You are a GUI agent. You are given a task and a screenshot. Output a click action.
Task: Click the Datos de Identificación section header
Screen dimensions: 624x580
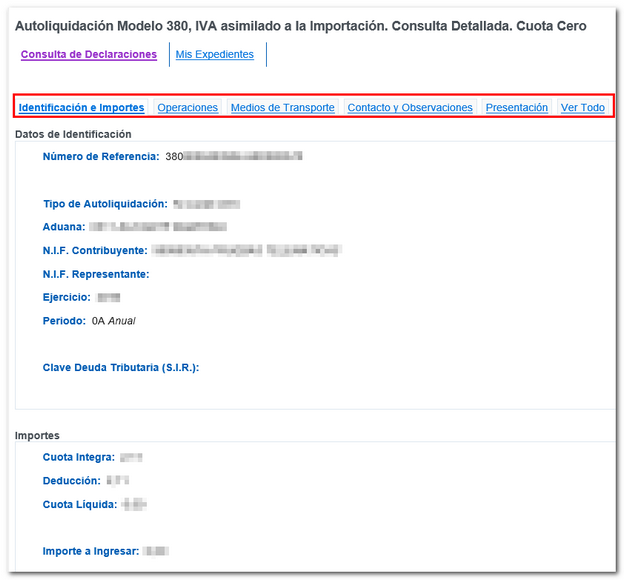(x=73, y=134)
